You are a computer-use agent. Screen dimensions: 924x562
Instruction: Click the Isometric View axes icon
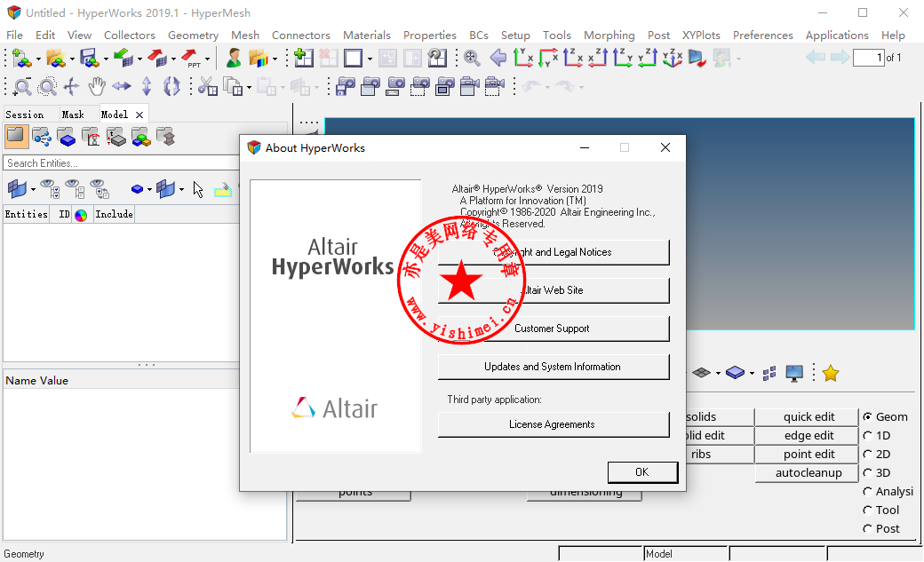[x=673, y=58]
